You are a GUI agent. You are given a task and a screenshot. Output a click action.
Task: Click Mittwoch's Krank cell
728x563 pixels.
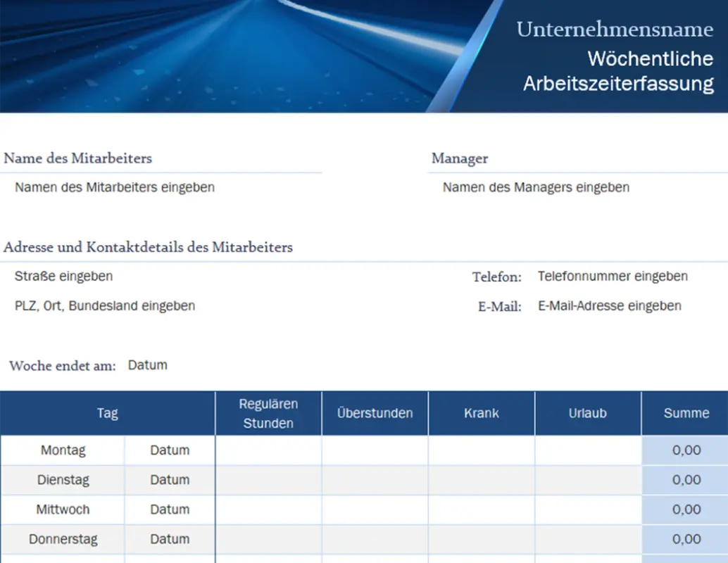pos(482,510)
